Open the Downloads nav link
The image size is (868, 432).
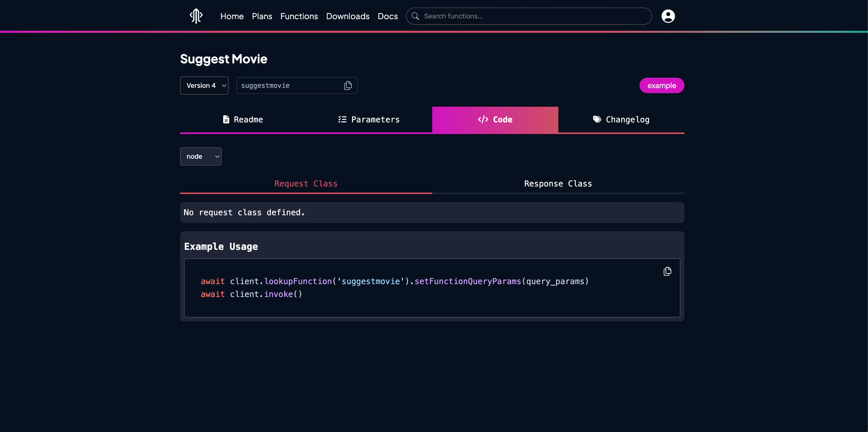pos(348,16)
